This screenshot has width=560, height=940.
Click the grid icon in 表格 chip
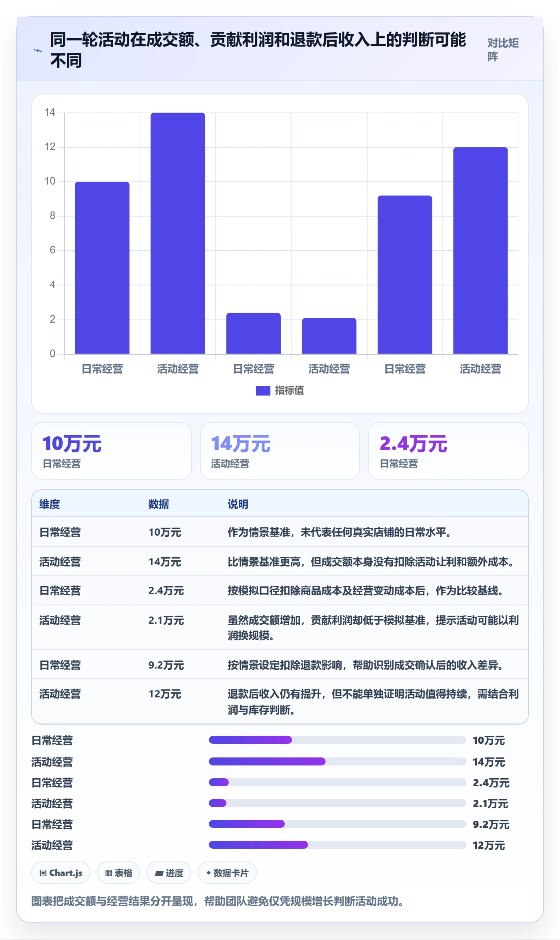click(108, 873)
